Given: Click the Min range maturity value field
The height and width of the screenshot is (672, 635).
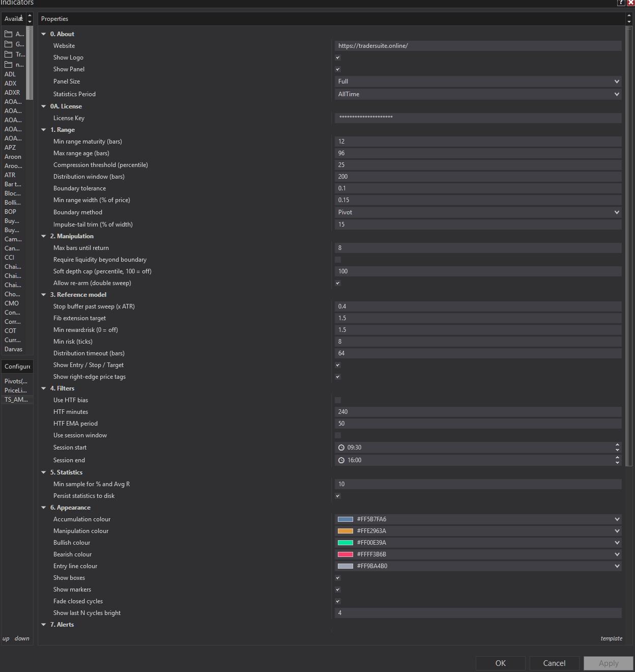Looking at the screenshot, I should tap(478, 142).
